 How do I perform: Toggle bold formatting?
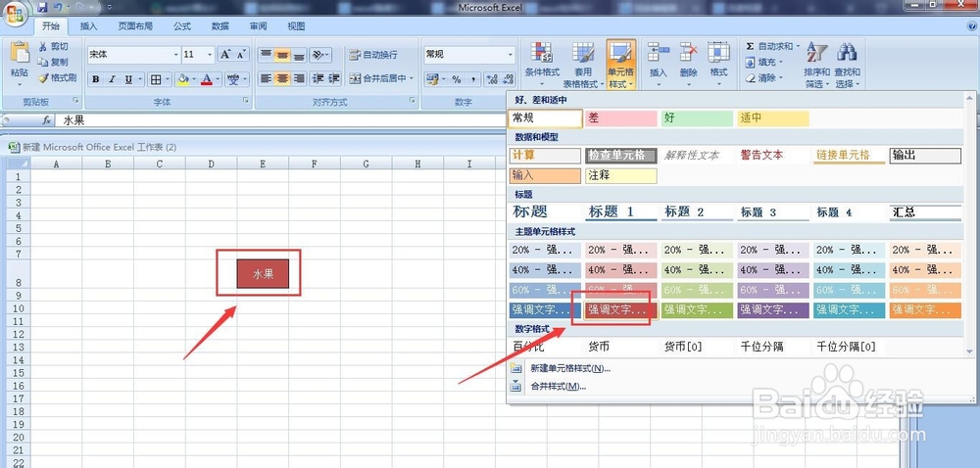(x=96, y=79)
